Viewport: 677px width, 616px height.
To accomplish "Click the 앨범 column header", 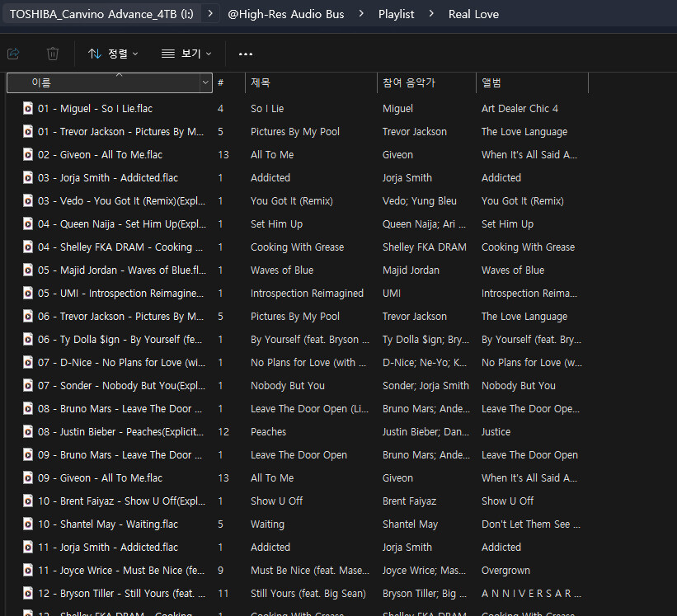I will (x=491, y=83).
